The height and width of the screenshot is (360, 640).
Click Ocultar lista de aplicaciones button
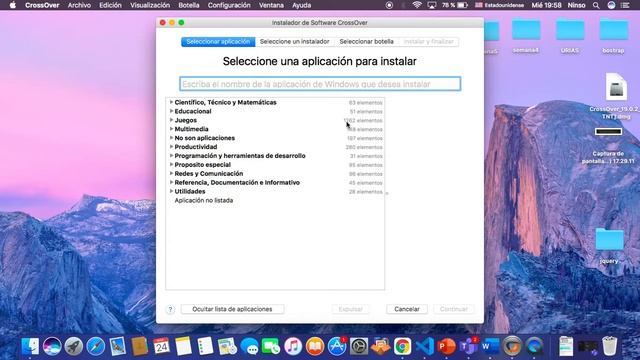[232, 309]
